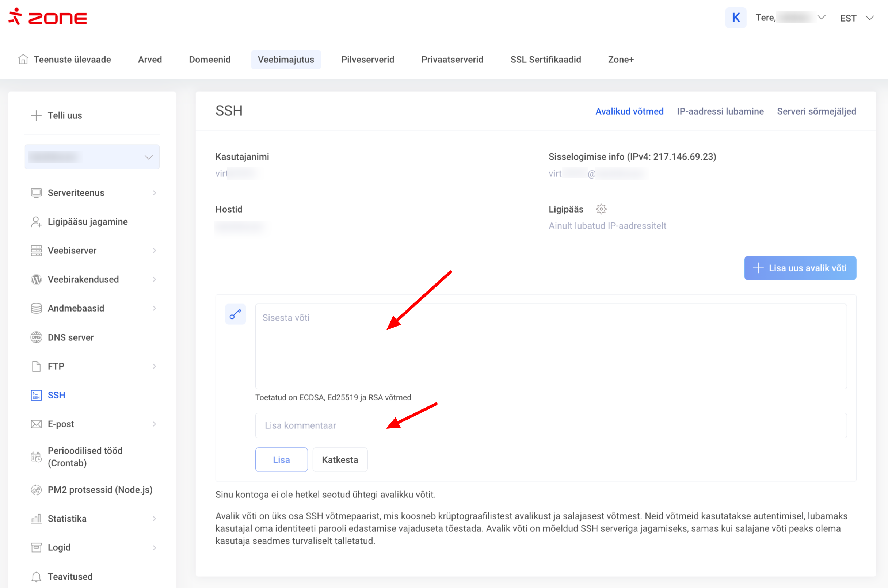Click the Katkesta button
The width and height of the screenshot is (888, 588).
[340, 460]
